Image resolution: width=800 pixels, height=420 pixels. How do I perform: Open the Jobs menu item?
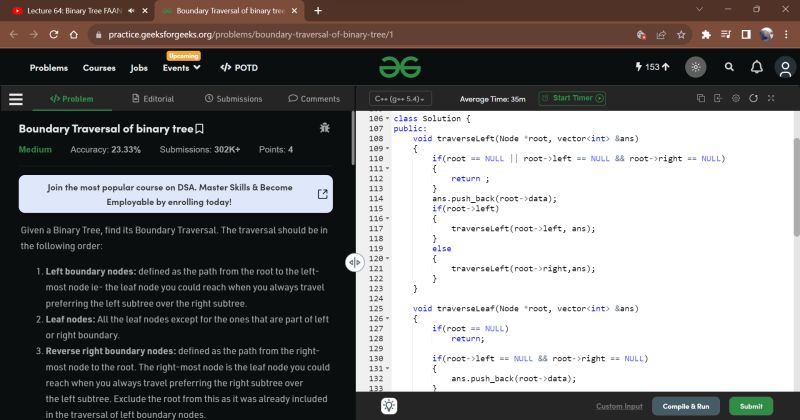[139, 68]
